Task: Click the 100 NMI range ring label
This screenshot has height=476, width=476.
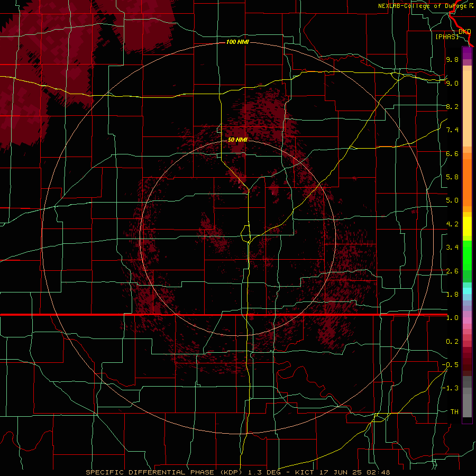Action: 237,42
